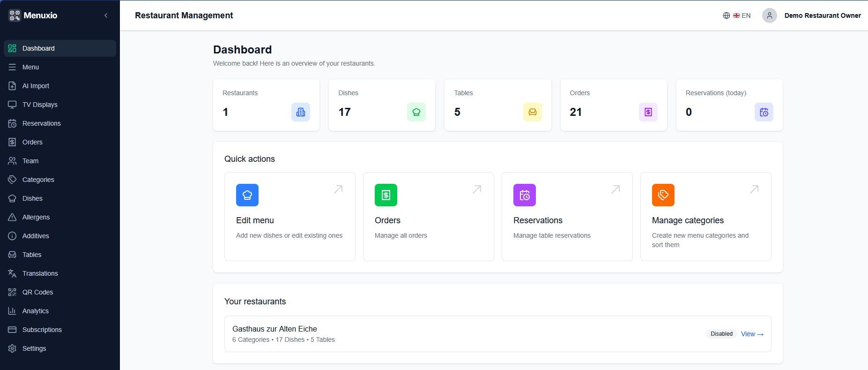This screenshot has height=370, width=868.
Task: Open Additives in the sidebar
Action: pos(60,236)
